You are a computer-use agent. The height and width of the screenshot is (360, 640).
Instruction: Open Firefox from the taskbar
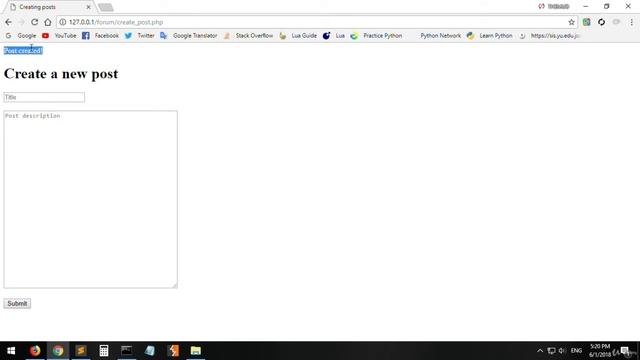35,351
